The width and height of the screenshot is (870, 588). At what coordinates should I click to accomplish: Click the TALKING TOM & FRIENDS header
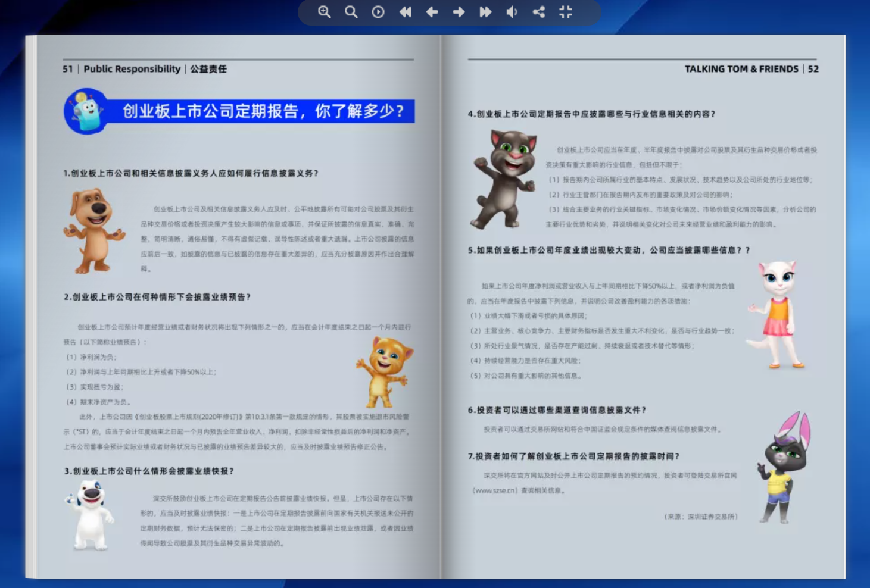click(x=741, y=69)
